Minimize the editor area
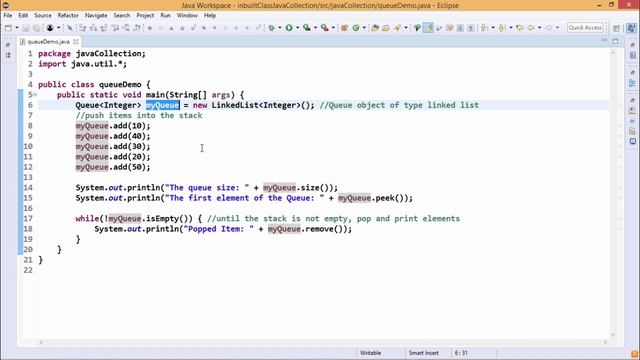The height and width of the screenshot is (360, 640). [x=604, y=41]
